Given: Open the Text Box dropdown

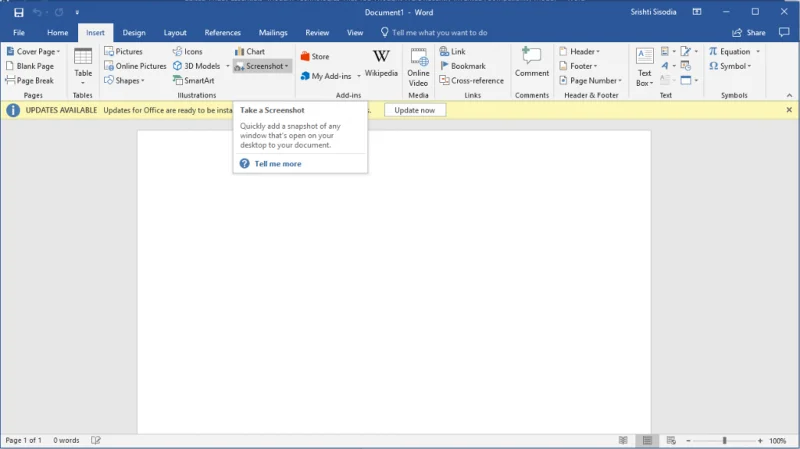Looking at the screenshot, I should [644, 67].
